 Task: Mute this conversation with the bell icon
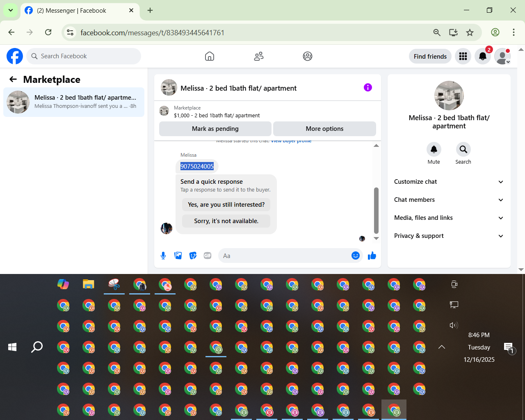[x=434, y=149]
